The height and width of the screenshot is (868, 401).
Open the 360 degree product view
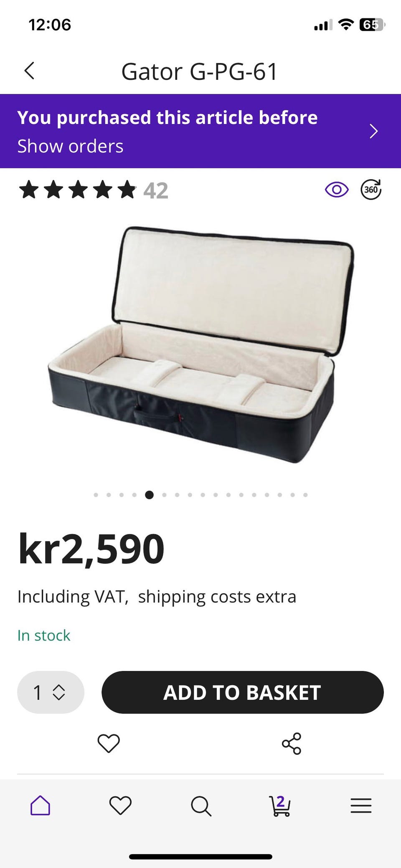coord(371,190)
